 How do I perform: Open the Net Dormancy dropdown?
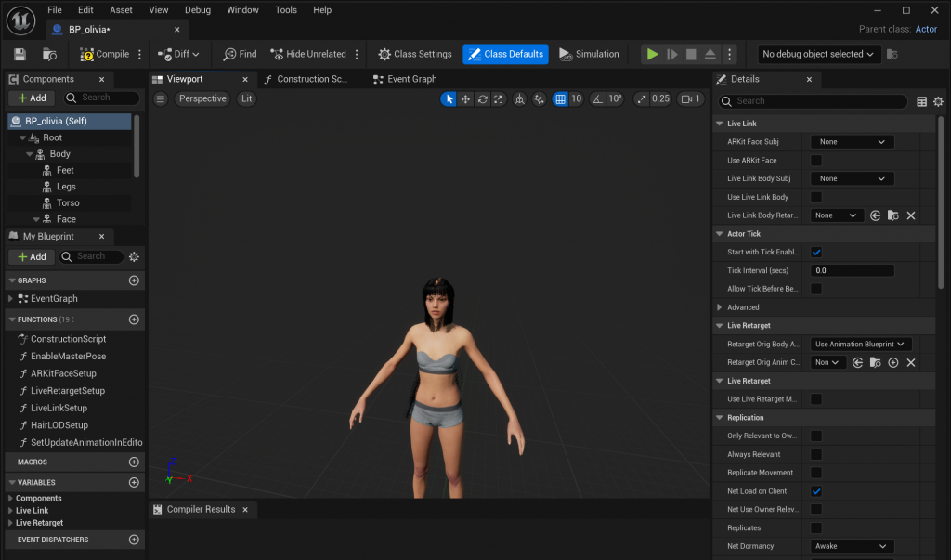[852, 546]
